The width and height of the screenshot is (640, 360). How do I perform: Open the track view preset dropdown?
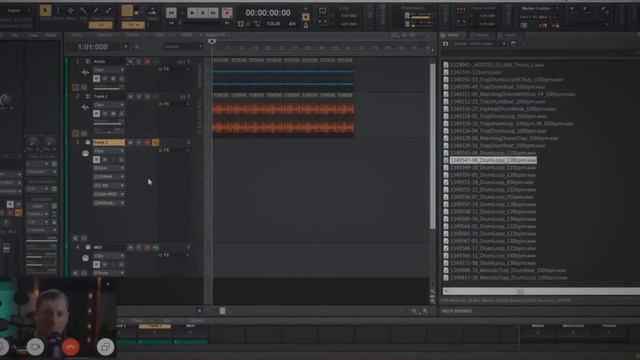tap(183, 47)
